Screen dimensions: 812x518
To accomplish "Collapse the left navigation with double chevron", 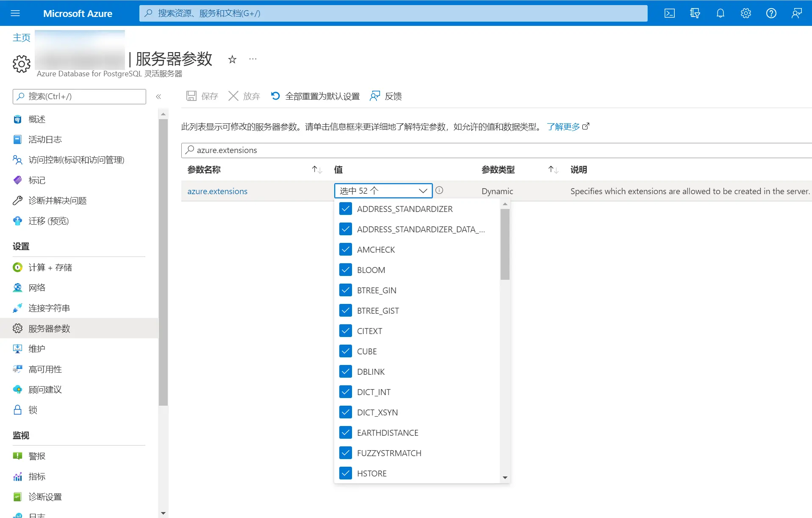I will coord(158,97).
